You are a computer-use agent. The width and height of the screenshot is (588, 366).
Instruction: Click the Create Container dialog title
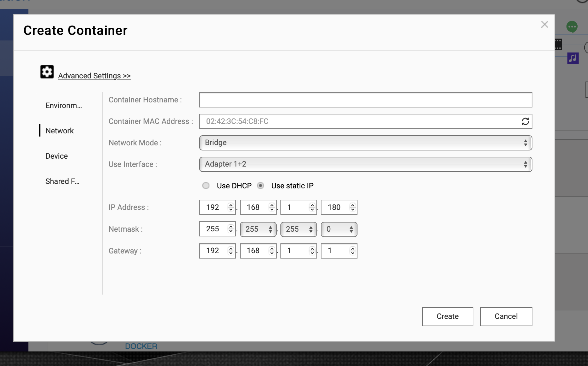[75, 31]
